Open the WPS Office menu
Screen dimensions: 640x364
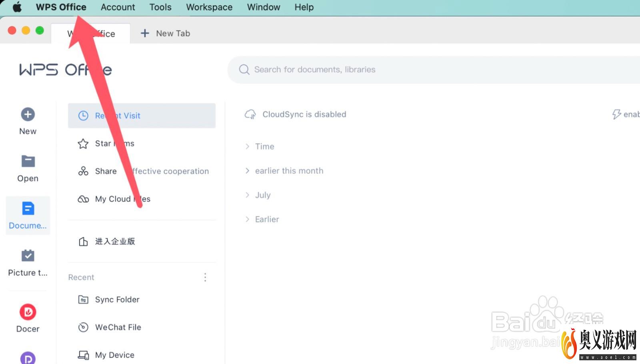tap(61, 7)
